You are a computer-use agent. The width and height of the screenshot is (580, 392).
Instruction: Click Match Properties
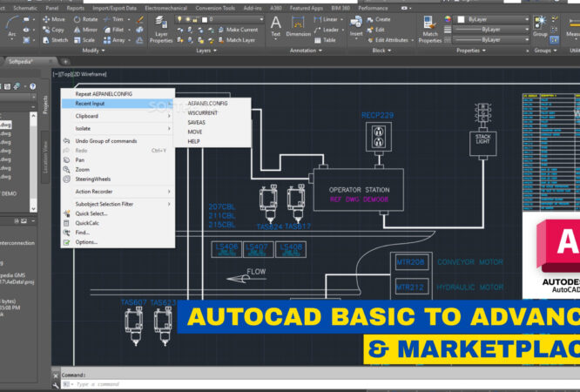(430, 30)
